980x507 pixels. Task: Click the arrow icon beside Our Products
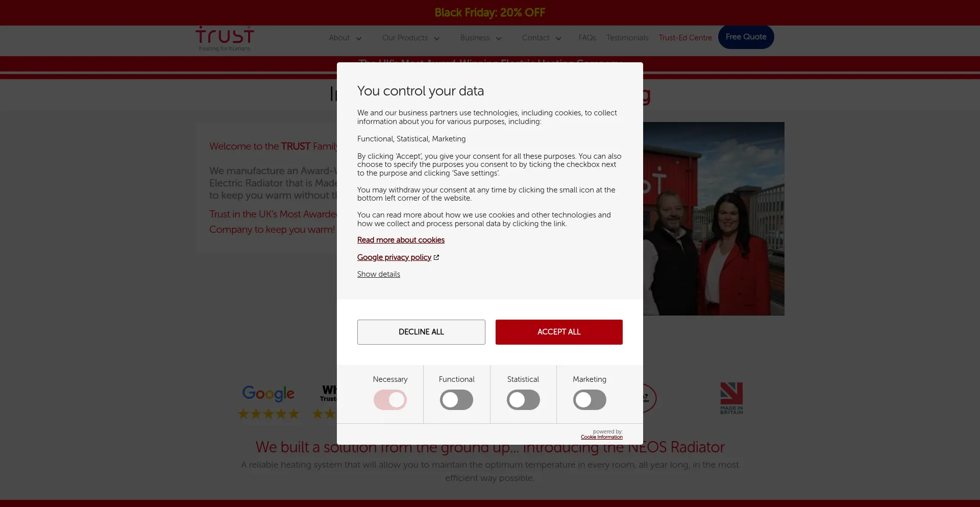(437, 38)
